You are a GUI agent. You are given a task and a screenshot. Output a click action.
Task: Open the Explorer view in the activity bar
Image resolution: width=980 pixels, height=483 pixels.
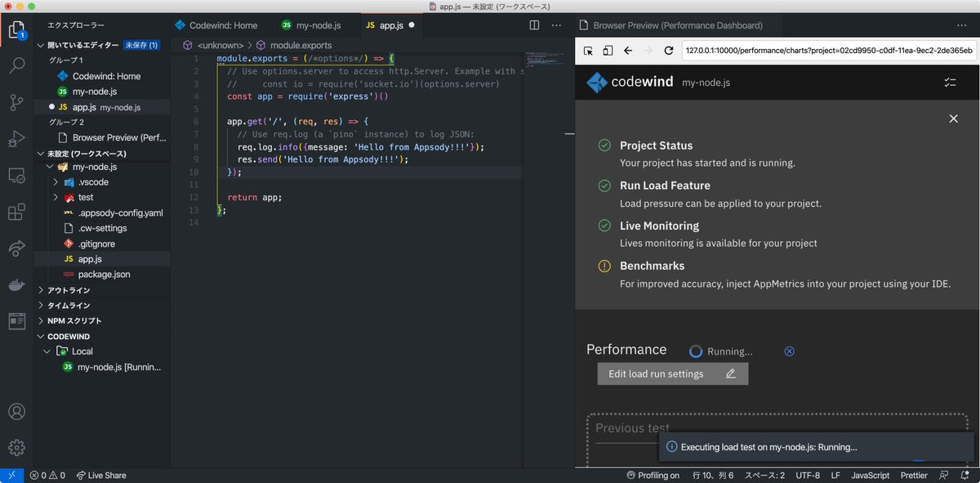click(16, 31)
